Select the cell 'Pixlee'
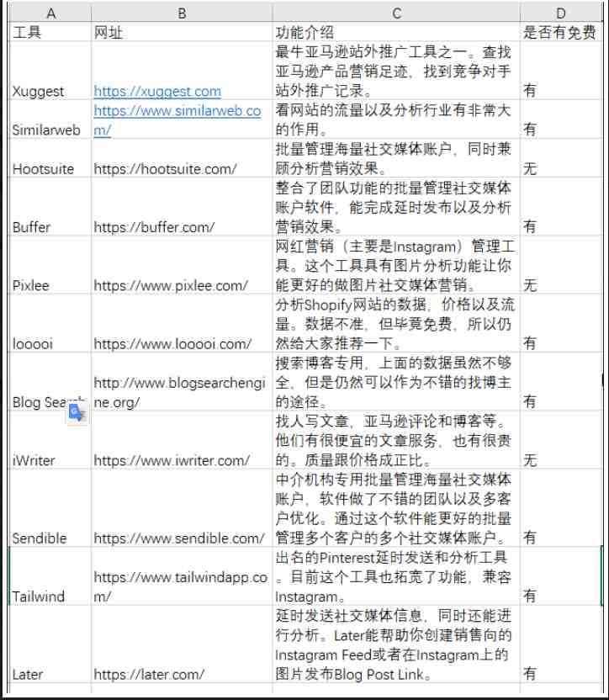Viewport: 609px width, 700px height. pos(50,265)
